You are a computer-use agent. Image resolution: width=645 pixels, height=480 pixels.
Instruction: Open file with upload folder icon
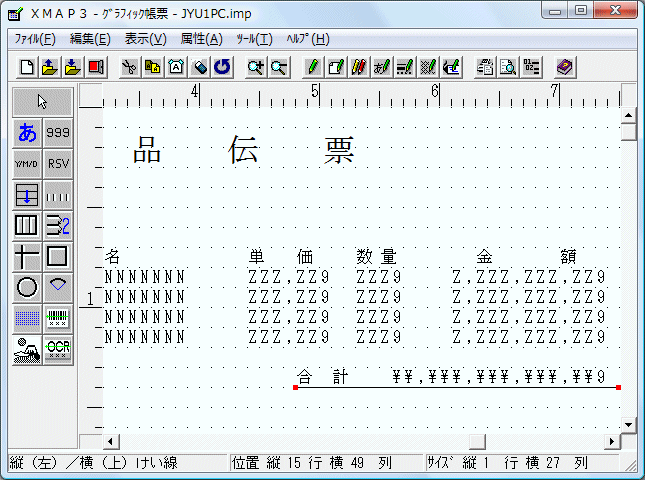pos(50,67)
